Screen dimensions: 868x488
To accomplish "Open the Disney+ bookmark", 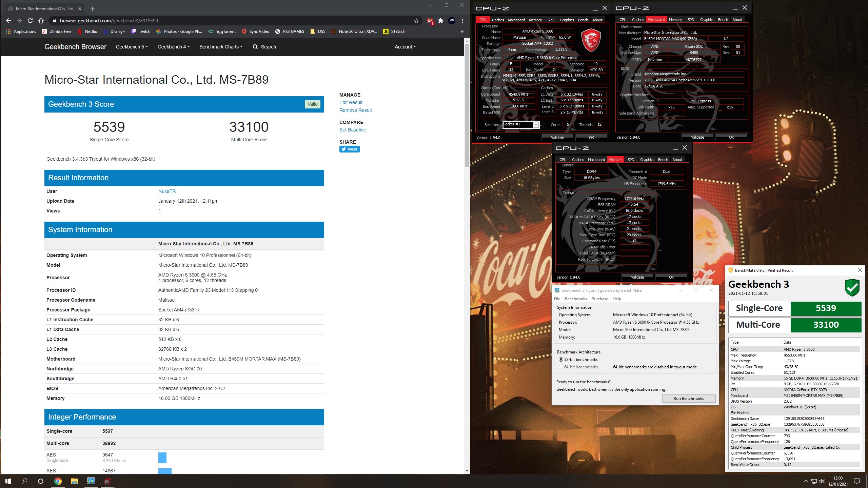I will [114, 32].
